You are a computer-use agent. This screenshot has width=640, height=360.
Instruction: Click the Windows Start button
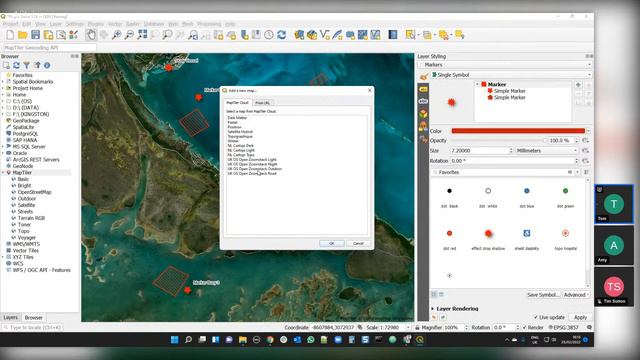tap(174, 340)
